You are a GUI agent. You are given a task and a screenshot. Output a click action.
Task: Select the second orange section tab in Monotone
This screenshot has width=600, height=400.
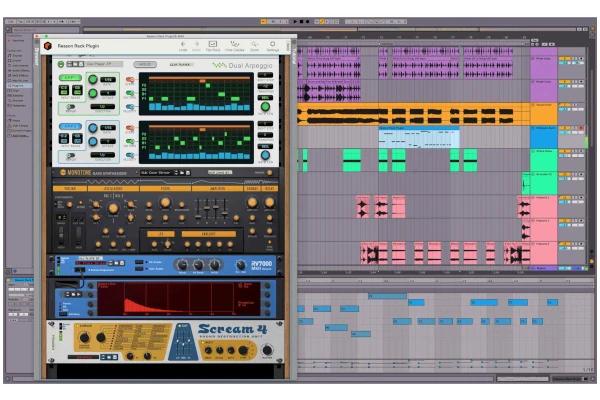pyautogui.click(x=113, y=188)
